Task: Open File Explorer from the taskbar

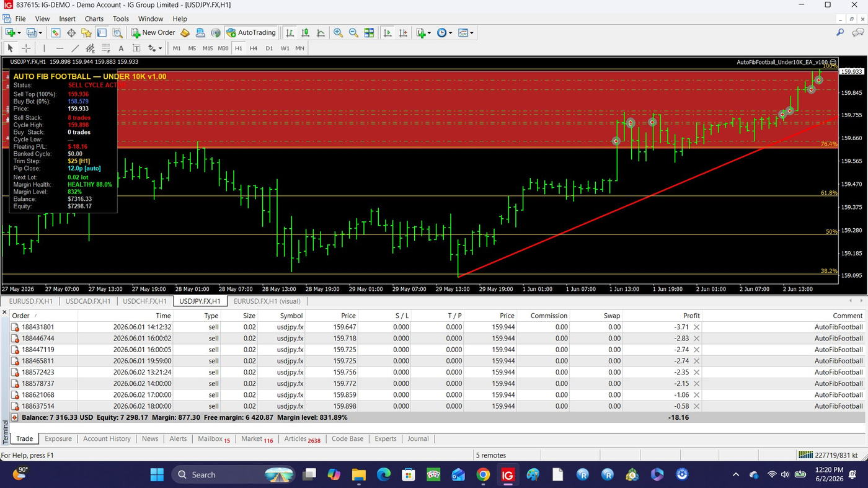Action: click(x=359, y=474)
